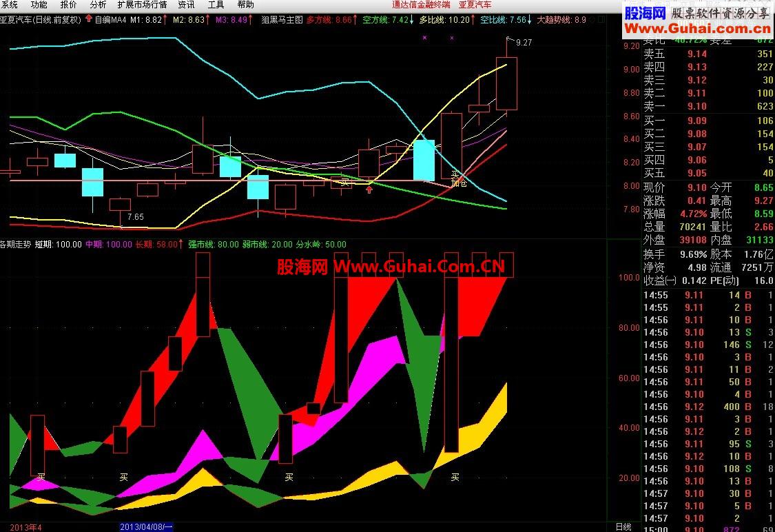This screenshot has height=532, width=775.
Task: Click the 强市线: 80.00 label
Action: (x=213, y=244)
